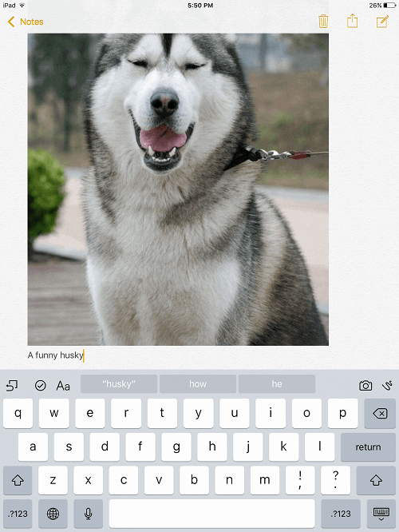399x532 pixels.
Task: Delete note with the trash icon
Action: (x=323, y=22)
